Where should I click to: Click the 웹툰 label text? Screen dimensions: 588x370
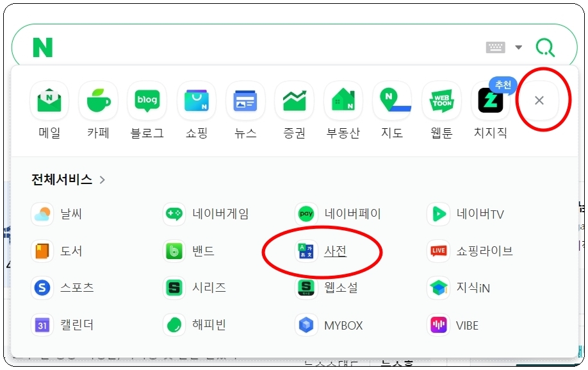pos(441,133)
